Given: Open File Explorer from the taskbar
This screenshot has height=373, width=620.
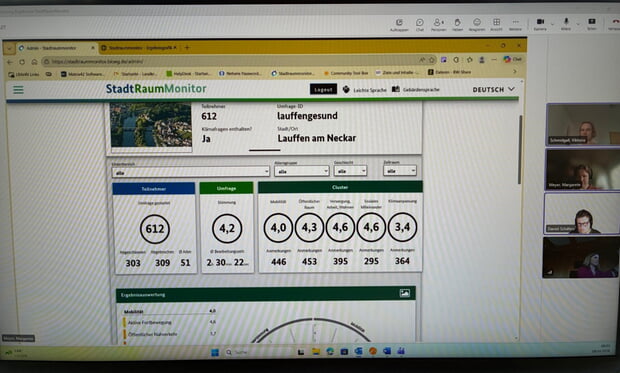Looking at the screenshot, I should [316, 351].
